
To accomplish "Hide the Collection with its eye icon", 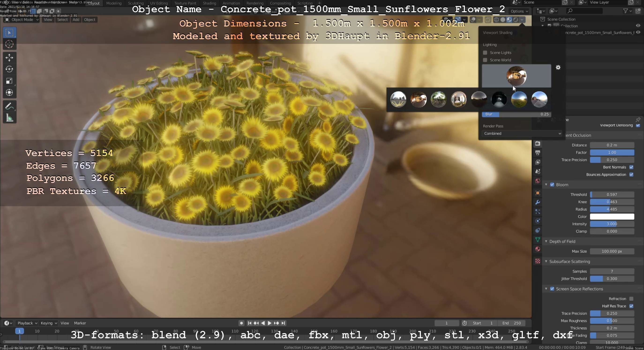I will click(638, 26).
